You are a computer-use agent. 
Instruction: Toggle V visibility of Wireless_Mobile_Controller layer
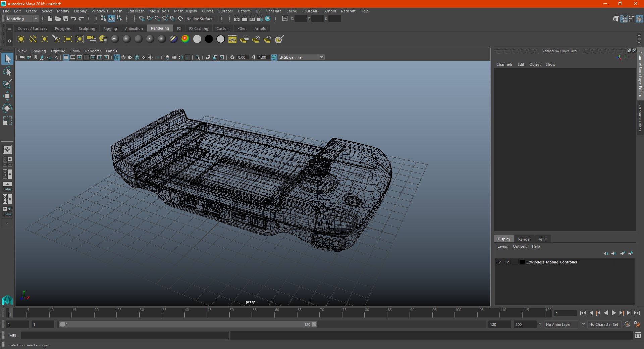(499, 262)
